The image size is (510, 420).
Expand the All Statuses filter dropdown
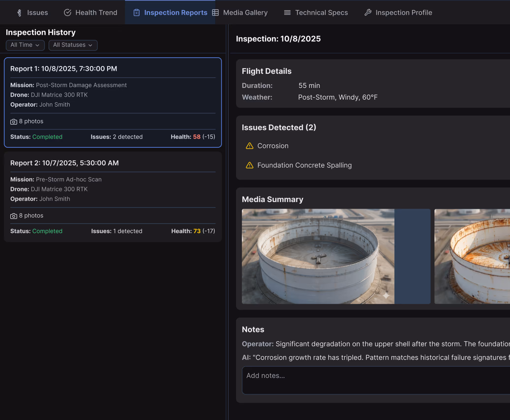tap(73, 45)
